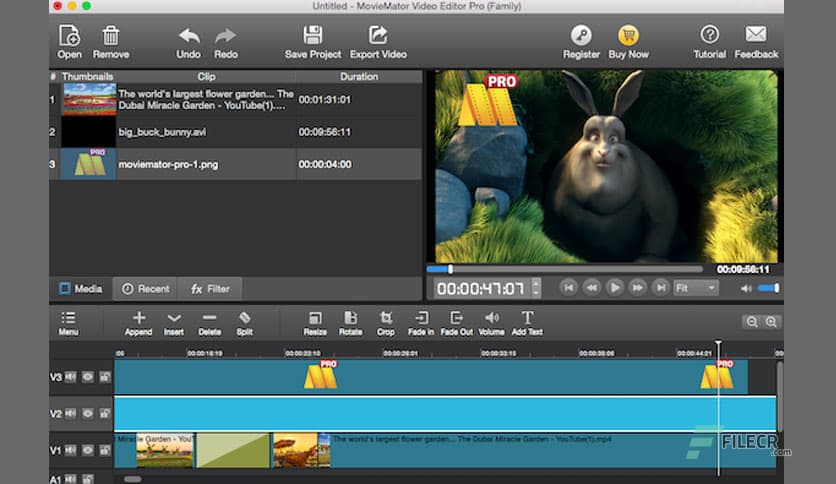Open the Register key icon
Viewport: 836px width, 484px height.
click(x=581, y=42)
